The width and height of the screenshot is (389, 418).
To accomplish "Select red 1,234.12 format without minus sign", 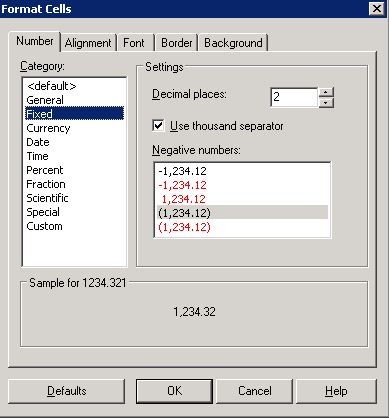I will (242, 199).
